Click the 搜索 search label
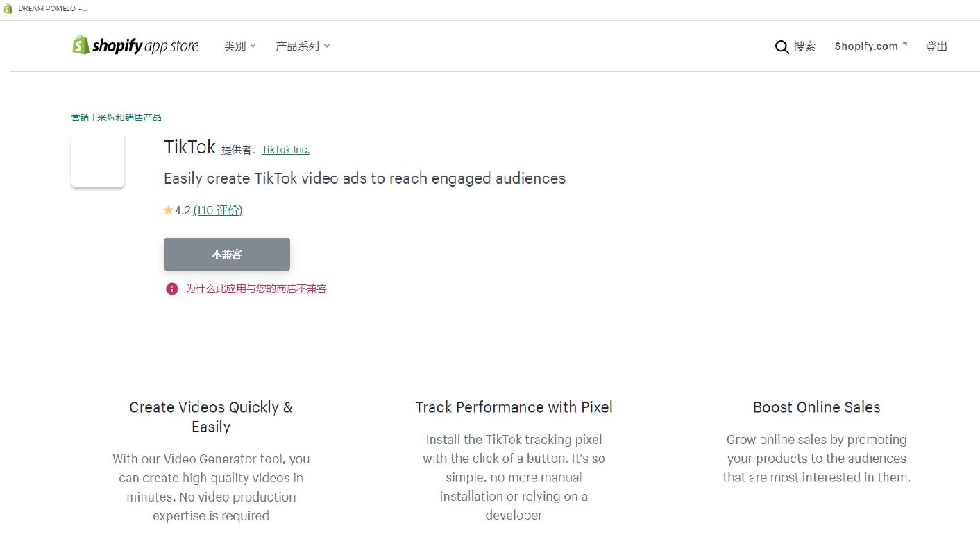The height and width of the screenshot is (555, 980). pyautogui.click(x=805, y=46)
